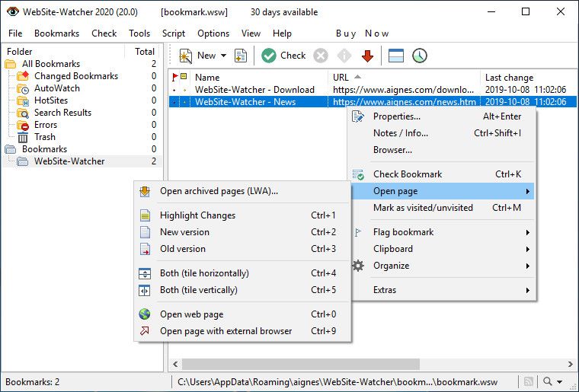Choose Old version in submenu
Viewport: 579px width, 392px height.
242,249
